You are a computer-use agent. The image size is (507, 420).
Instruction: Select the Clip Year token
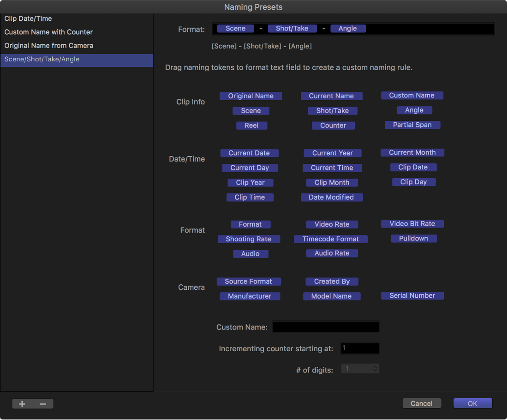250,182
